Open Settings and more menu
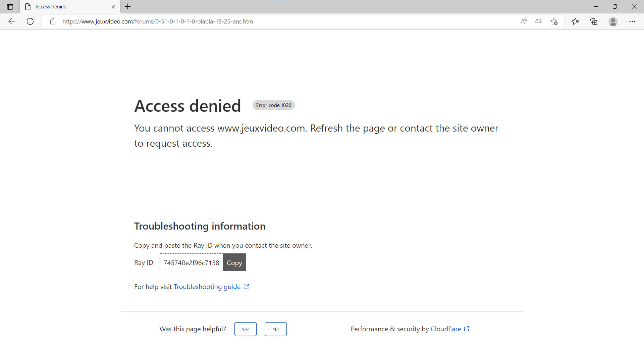This screenshot has width=644, height=341. click(x=632, y=21)
